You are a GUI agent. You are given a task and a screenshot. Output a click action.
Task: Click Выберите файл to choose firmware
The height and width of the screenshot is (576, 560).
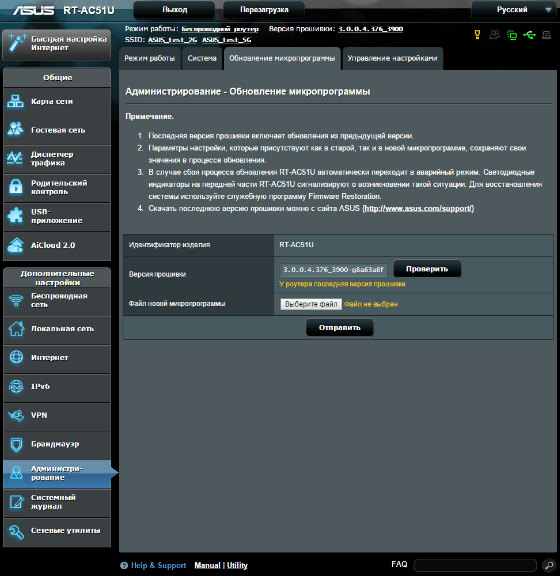click(311, 304)
